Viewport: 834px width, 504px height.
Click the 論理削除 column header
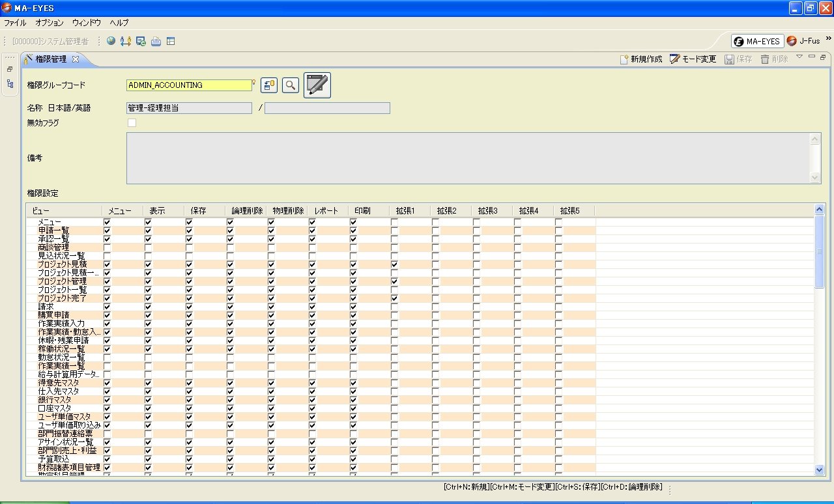click(246, 211)
